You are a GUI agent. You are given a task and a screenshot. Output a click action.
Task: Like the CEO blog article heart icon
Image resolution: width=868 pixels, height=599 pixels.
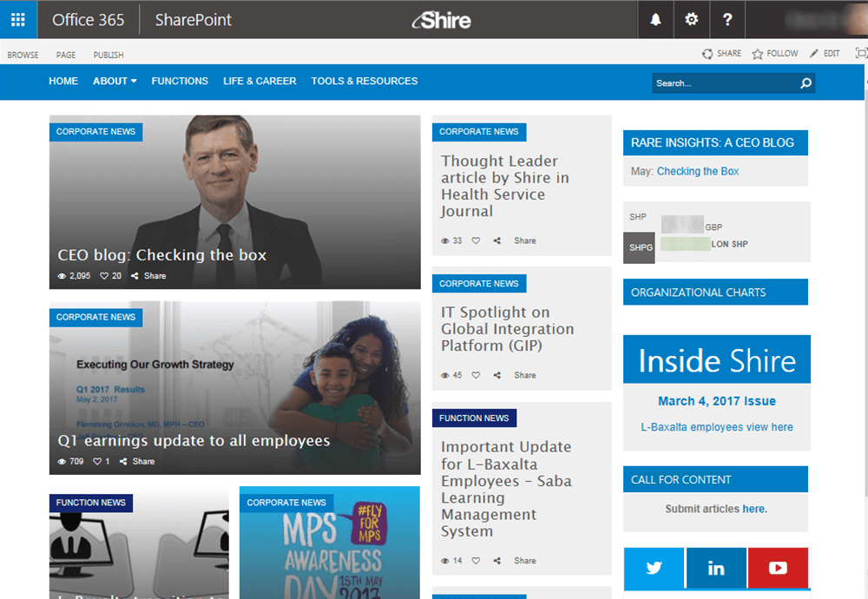[x=104, y=276]
